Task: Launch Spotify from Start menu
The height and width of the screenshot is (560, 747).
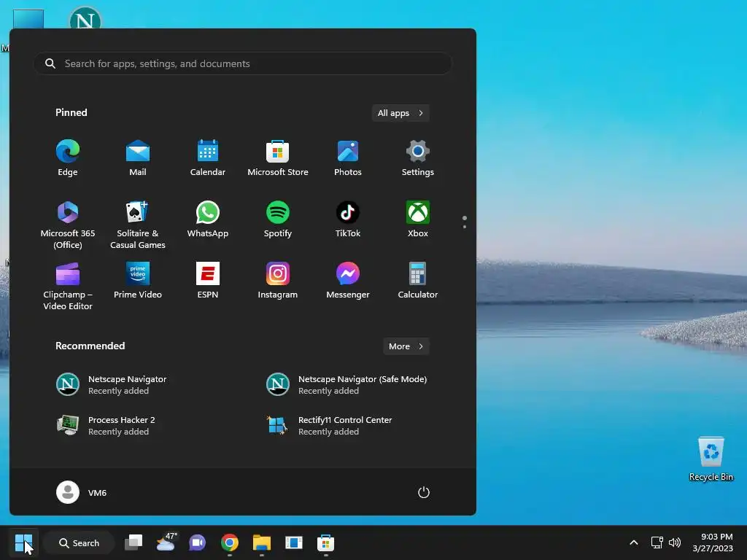Action: [278, 219]
